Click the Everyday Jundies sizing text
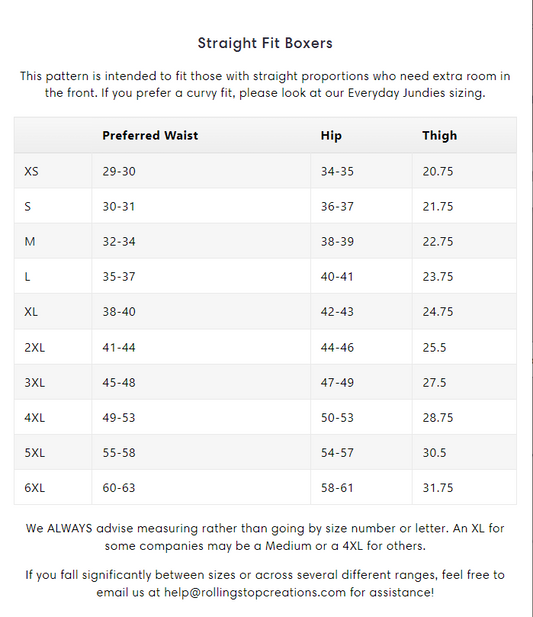This screenshot has width=533, height=617. point(416,93)
